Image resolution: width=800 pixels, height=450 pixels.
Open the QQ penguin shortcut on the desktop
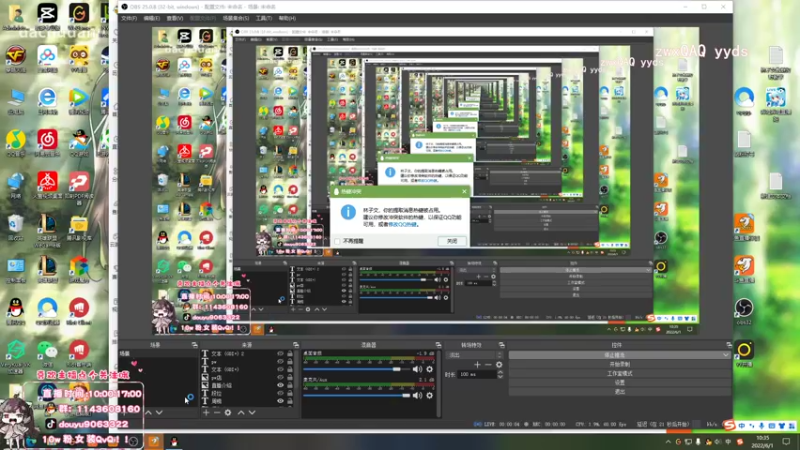[16, 309]
